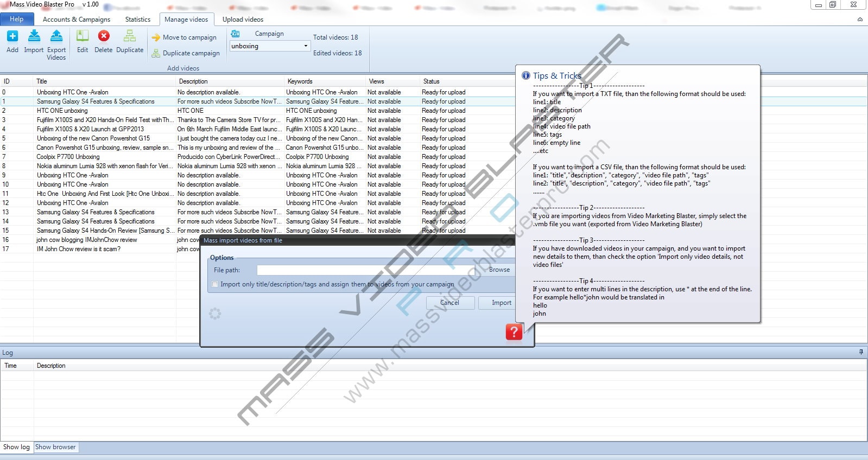Click the Duplicate campaign icon
The image size is (868, 460).
pos(156,53)
